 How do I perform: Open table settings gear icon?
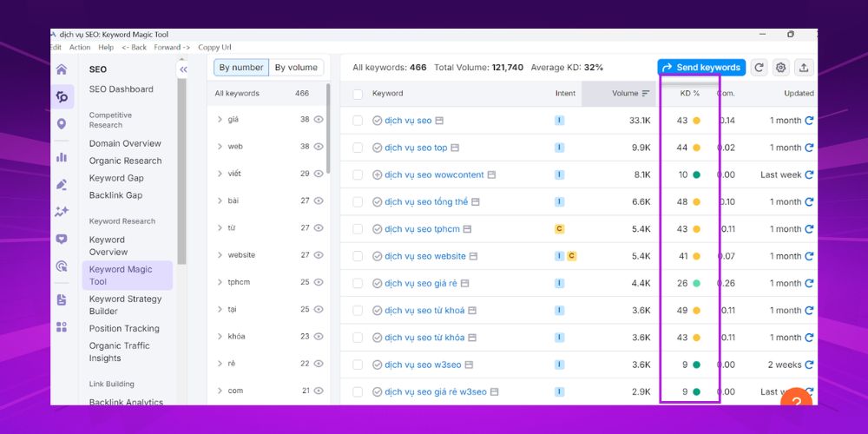point(781,68)
